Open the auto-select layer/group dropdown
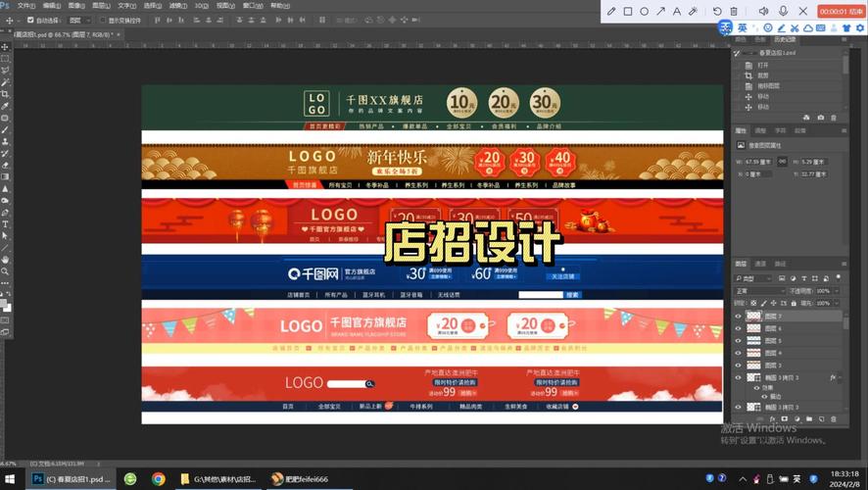This screenshot has width=868, height=490. (x=79, y=20)
